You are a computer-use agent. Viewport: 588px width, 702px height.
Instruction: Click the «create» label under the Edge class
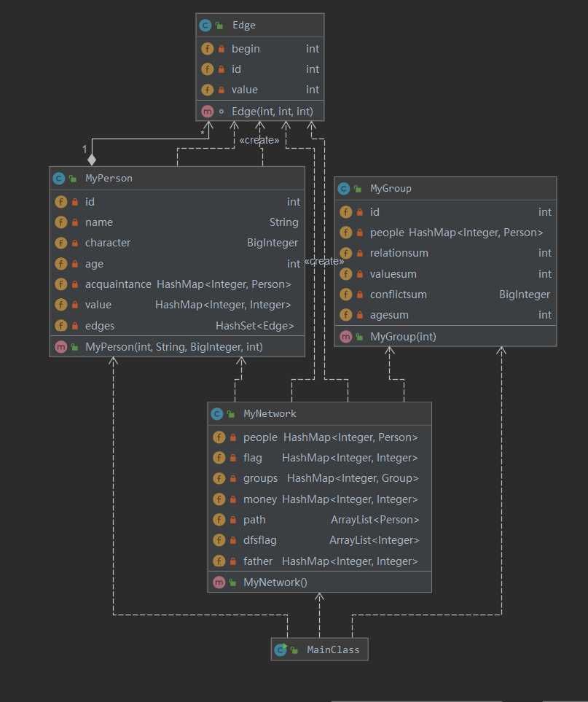[259, 140]
